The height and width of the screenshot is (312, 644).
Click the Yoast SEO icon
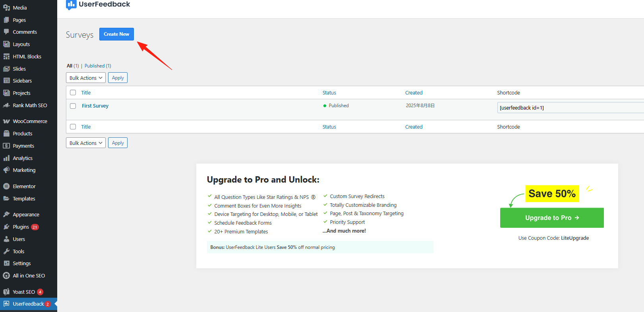pyautogui.click(x=6, y=292)
